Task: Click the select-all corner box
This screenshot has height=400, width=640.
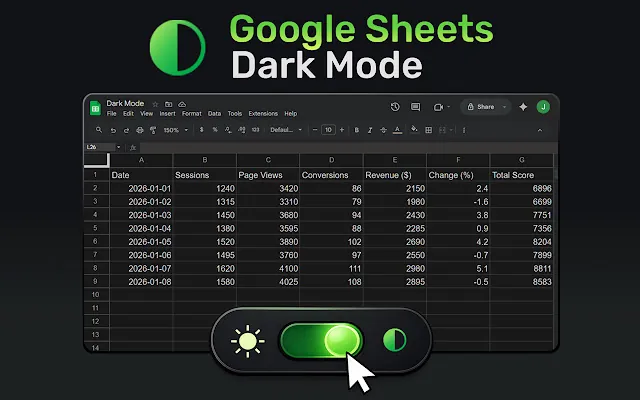Action: [96, 160]
